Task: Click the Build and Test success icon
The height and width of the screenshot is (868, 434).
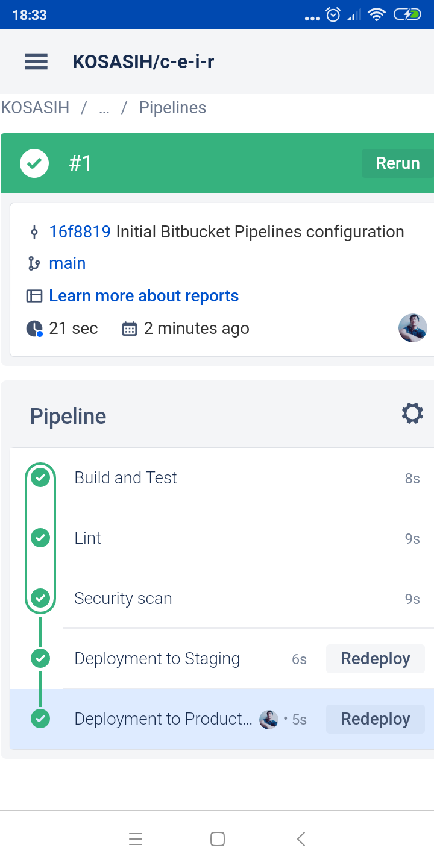Action: coord(40,477)
